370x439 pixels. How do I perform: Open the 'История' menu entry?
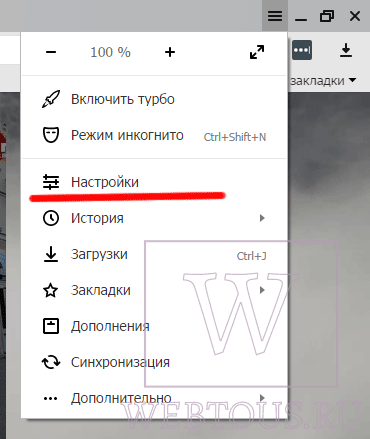(97, 218)
